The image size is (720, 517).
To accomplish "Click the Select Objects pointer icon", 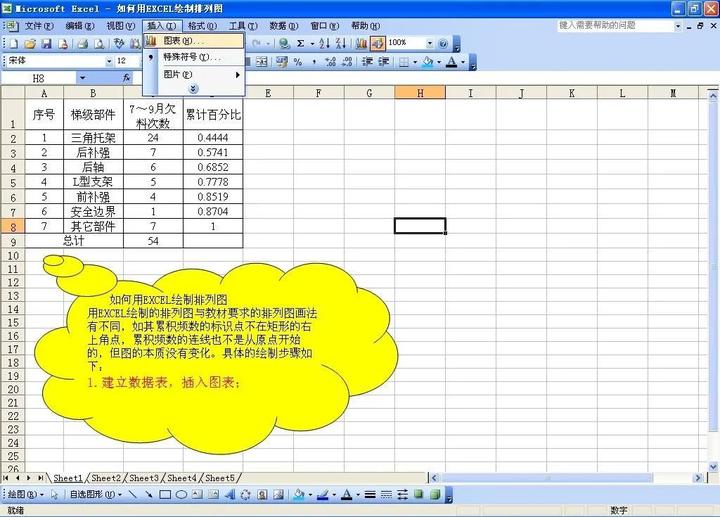I will [x=55, y=495].
